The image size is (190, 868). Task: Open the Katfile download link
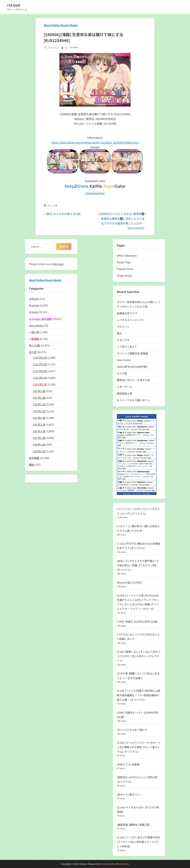(96, 186)
